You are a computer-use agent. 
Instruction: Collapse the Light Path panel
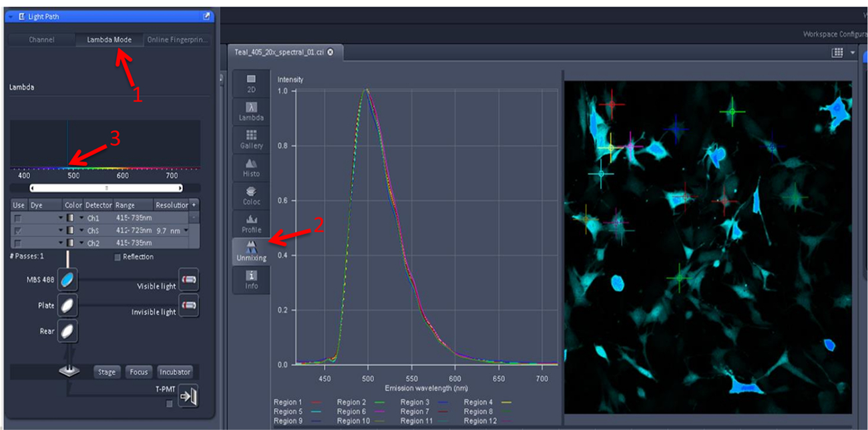click(x=11, y=16)
